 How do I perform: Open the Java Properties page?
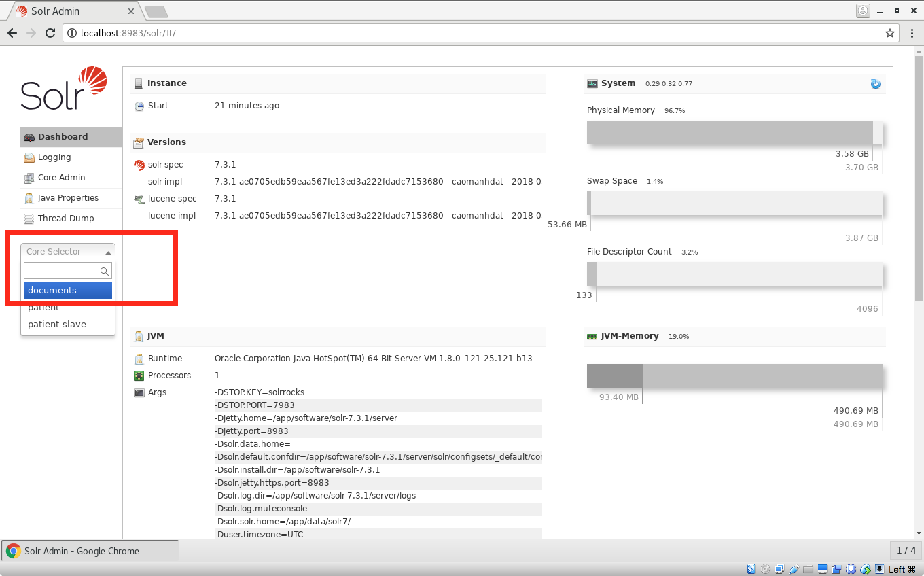(71, 198)
